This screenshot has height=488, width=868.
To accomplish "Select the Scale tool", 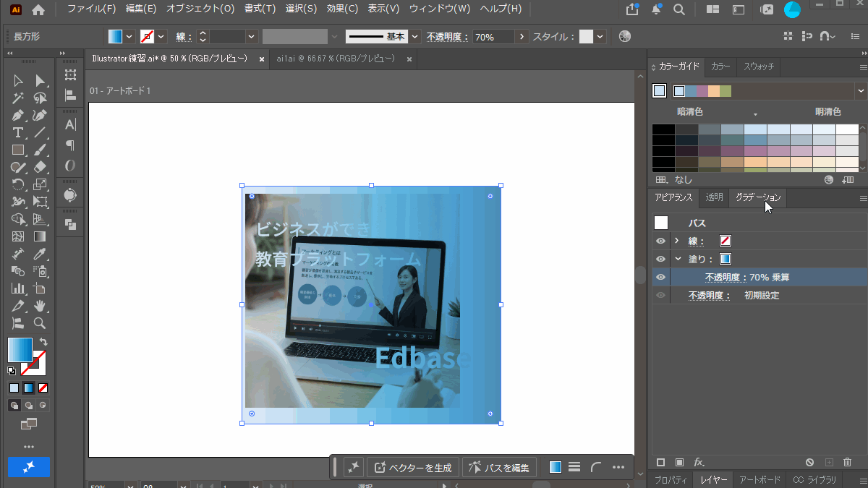I will tap(41, 184).
